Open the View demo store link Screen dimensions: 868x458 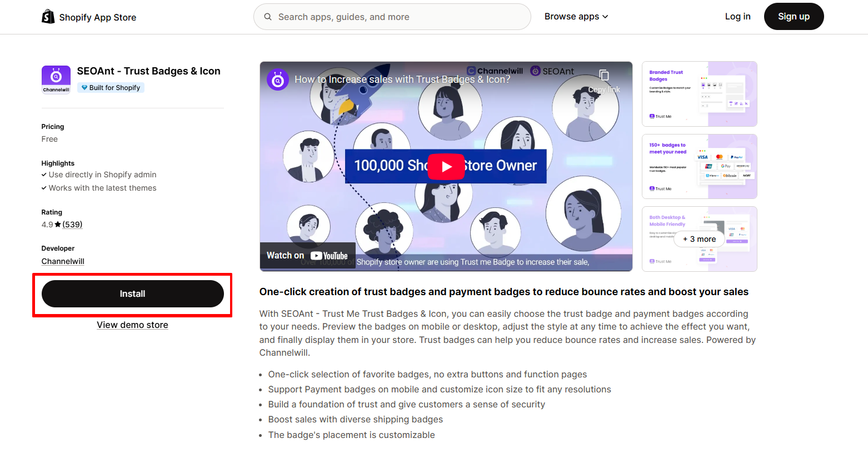pyautogui.click(x=132, y=325)
